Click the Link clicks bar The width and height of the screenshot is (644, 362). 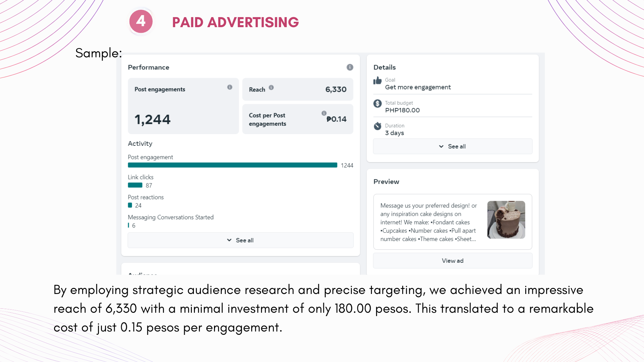(x=135, y=185)
